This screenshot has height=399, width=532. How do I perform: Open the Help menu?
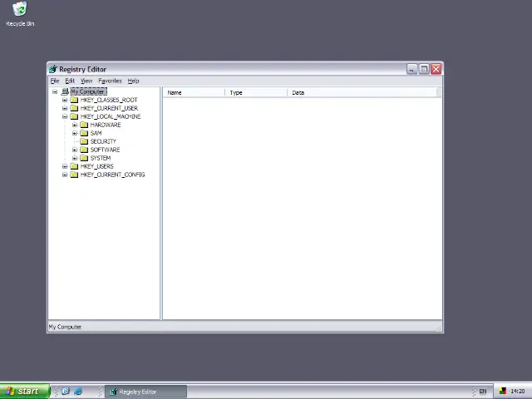click(x=133, y=81)
